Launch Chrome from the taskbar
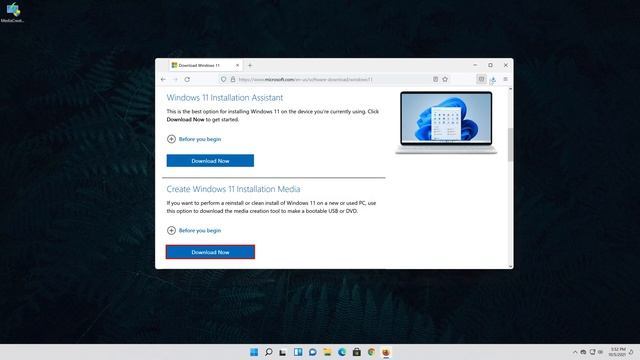This screenshot has width=640, height=360. tap(371, 352)
